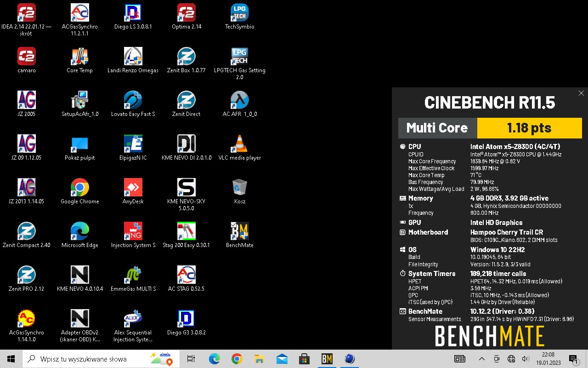The image size is (588, 368).
Task: Click the Hampoo Cherry Trail CR text
Action: pyautogui.click(x=506, y=232)
